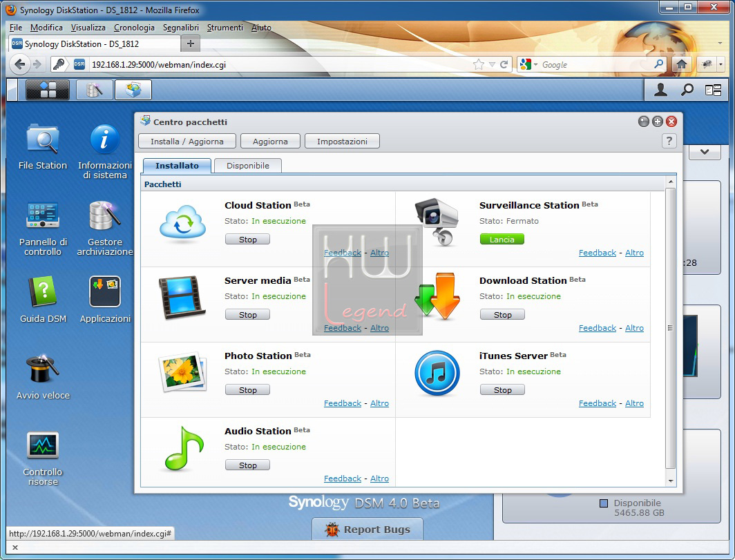The width and height of the screenshot is (735, 560).
Task: Open Feedback link for Photo Station
Action: point(343,403)
